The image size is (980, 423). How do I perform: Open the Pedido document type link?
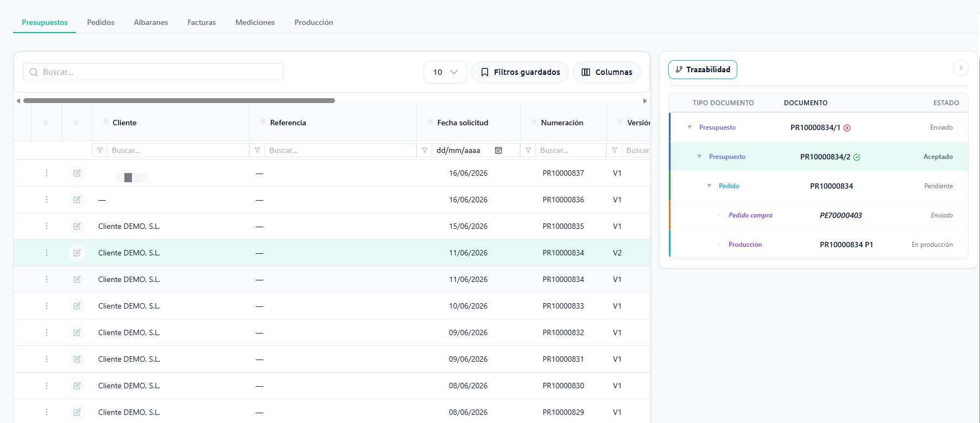[x=729, y=186]
